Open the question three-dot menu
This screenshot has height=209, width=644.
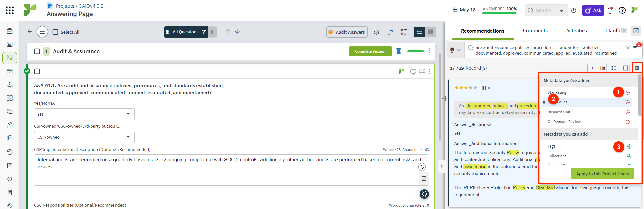coord(429,72)
